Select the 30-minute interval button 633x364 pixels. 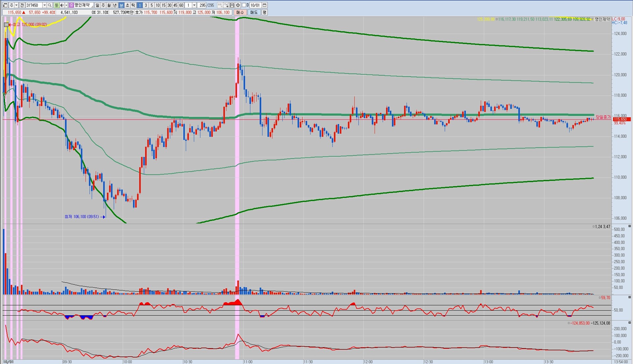pyautogui.click(x=169, y=5)
